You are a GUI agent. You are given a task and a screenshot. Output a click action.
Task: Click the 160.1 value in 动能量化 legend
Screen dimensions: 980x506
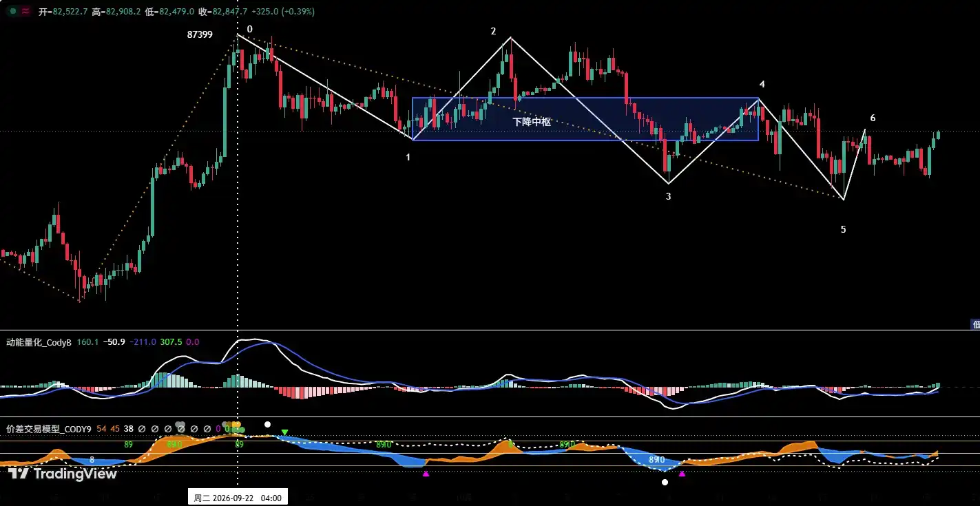click(x=87, y=342)
